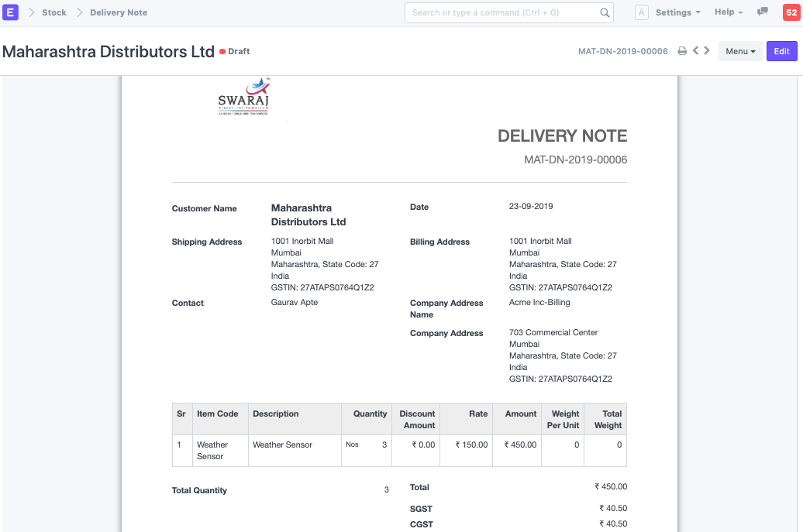Open the chat messages icon
803x532 pixels.
[x=763, y=12]
